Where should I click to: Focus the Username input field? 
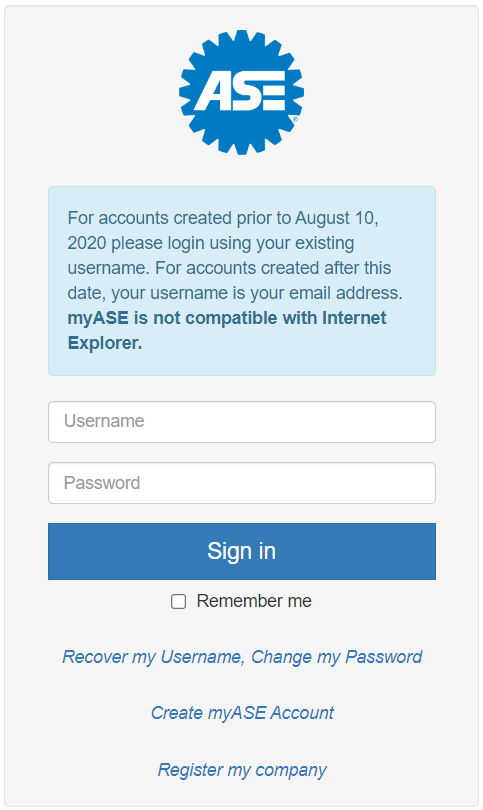tap(242, 422)
